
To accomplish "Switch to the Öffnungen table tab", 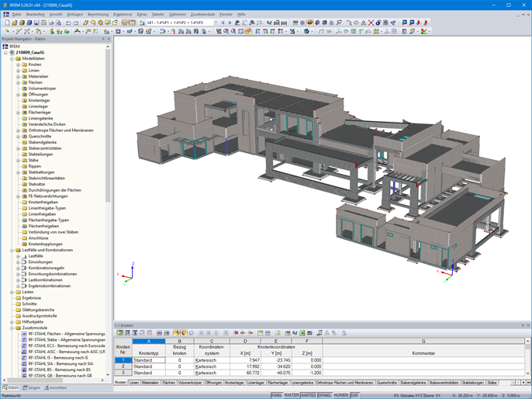I will [214, 383].
